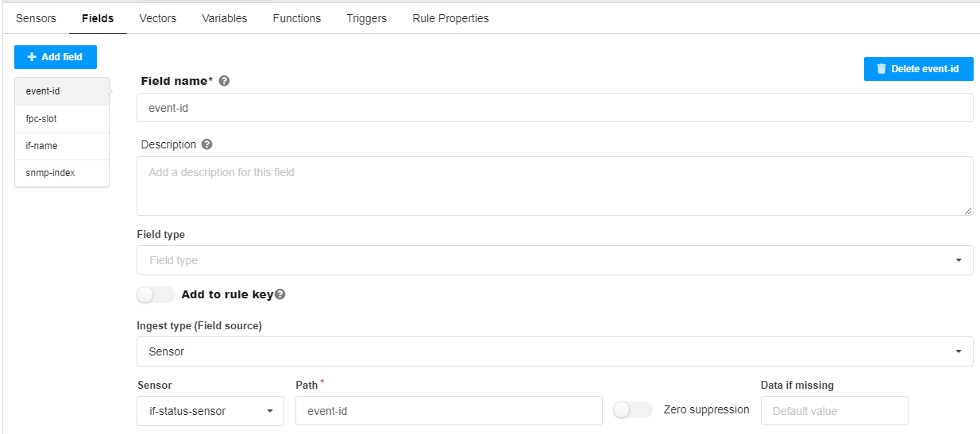
Task: Click the Description text area
Action: coord(554,186)
